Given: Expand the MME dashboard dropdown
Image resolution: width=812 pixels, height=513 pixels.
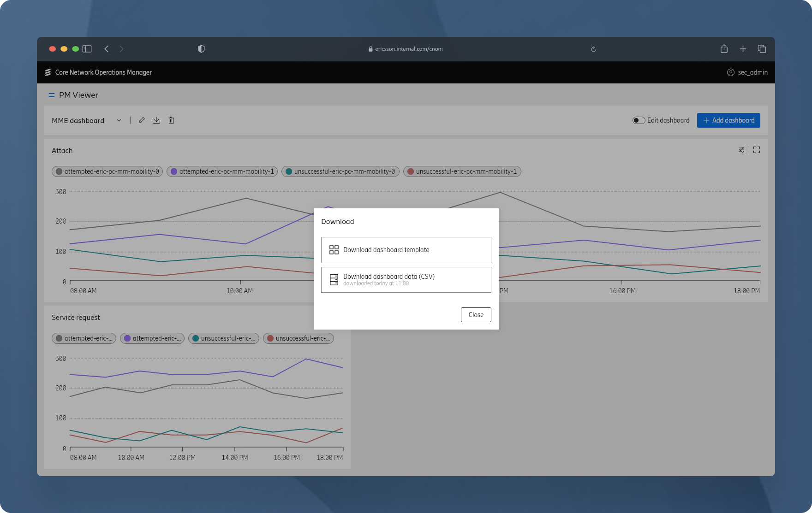Looking at the screenshot, I should coord(119,120).
